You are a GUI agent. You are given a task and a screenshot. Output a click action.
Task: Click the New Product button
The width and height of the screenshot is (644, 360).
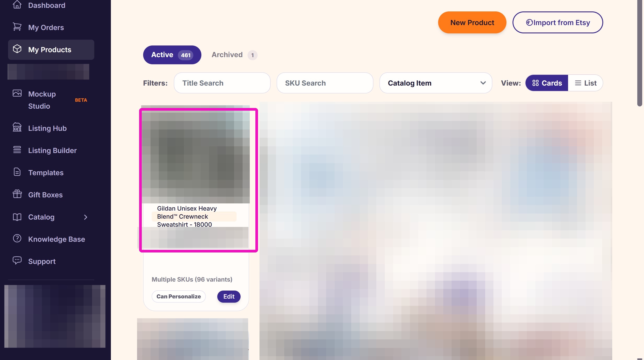pyautogui.click(x=472, y=22)
